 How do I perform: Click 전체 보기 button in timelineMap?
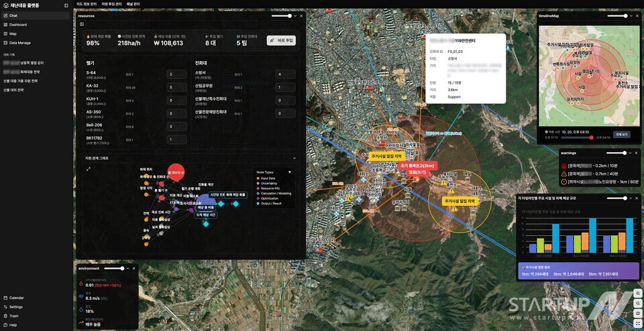click(622, 135)
